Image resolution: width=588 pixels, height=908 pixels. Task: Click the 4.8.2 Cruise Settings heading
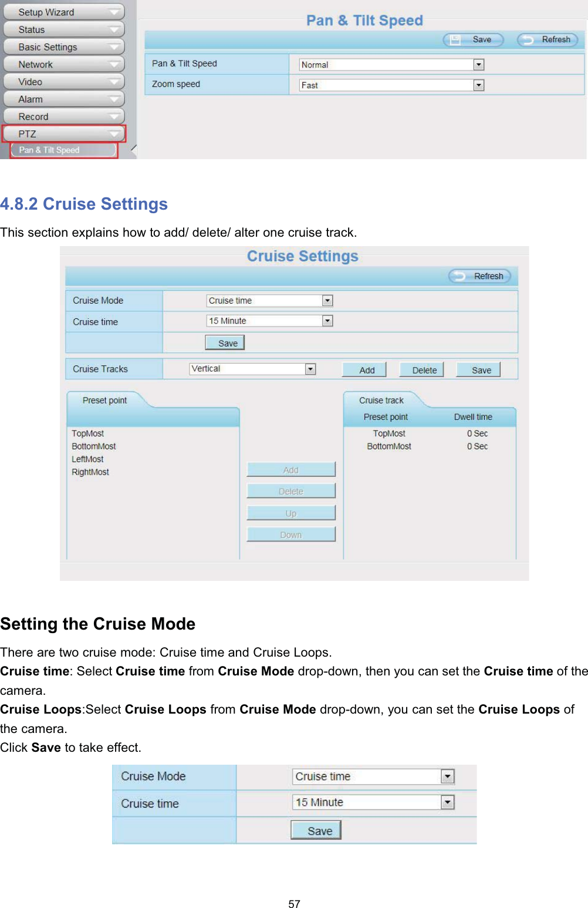pos(84,204)
